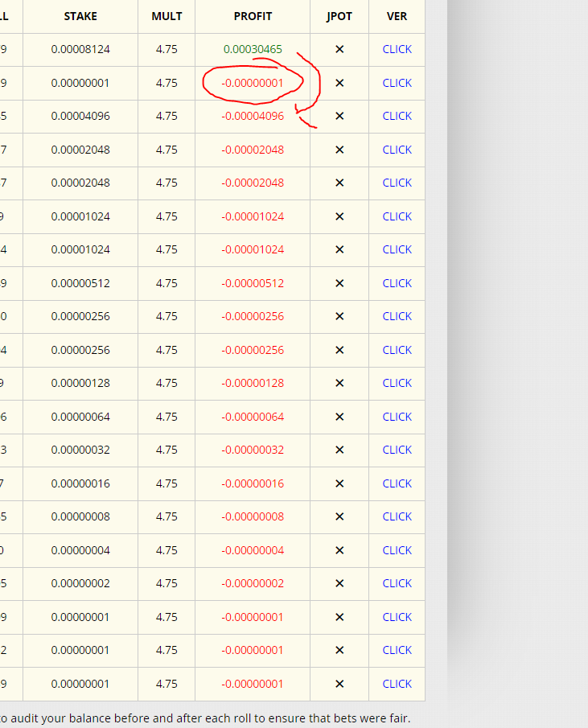The width and height of the screenshot is (588, 728).
Task: Select profit value -0.00000064
Action: tap(253, 417)
